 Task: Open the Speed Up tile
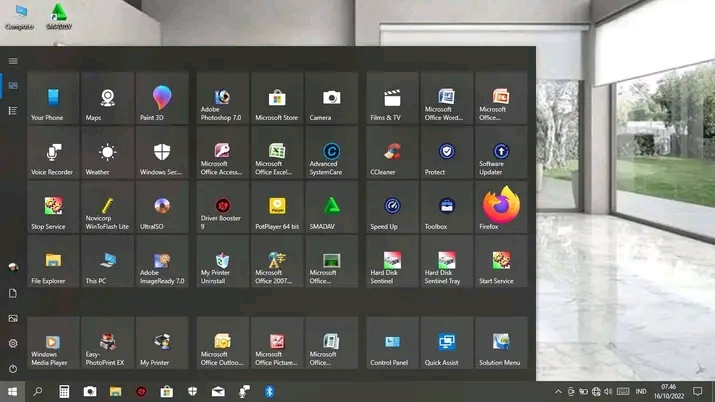click(x=392, y=207)
